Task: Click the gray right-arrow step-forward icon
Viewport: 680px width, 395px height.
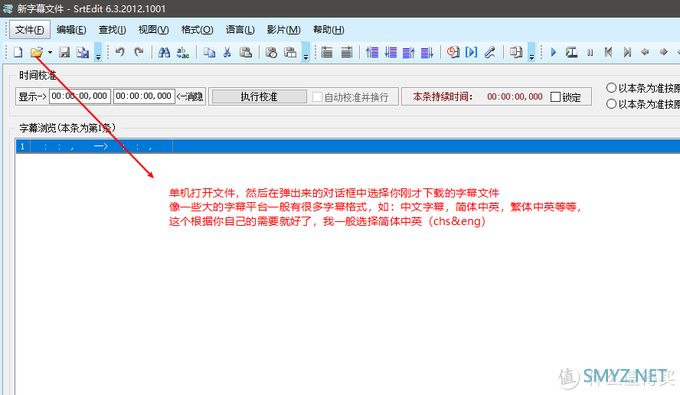Action: (664, 52)
